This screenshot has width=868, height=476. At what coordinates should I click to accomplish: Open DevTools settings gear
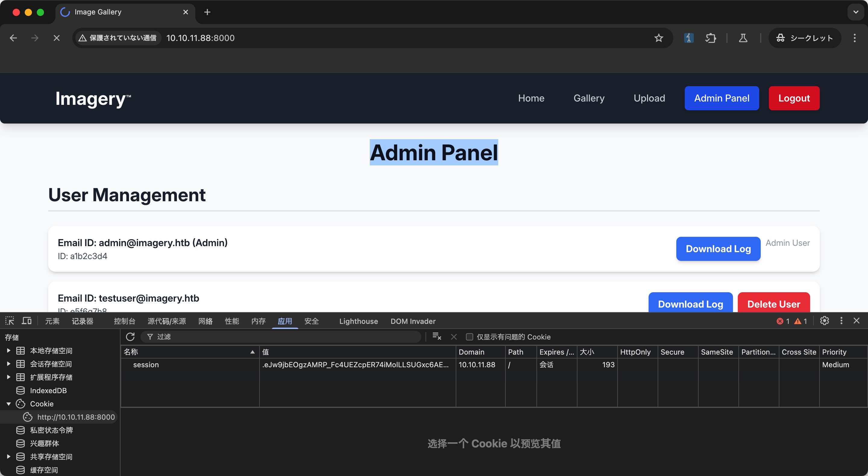824,321
